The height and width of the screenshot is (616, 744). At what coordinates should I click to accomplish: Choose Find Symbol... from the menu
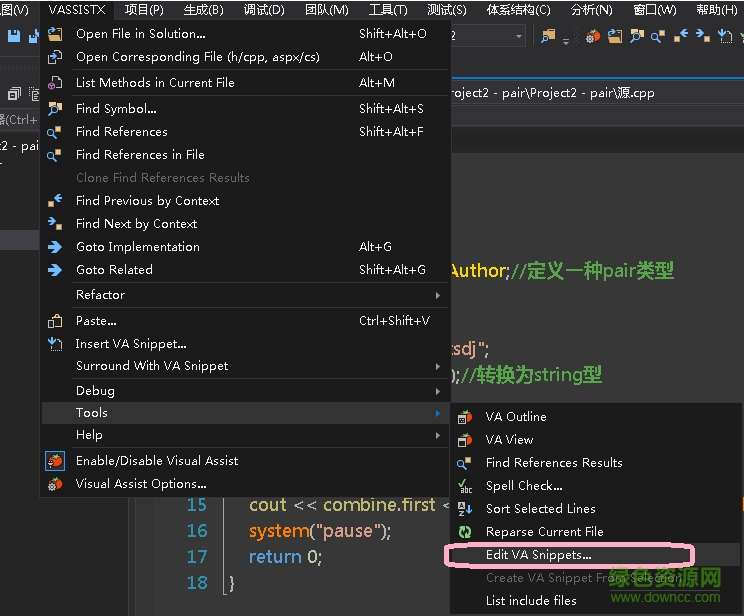pos(116,109)
